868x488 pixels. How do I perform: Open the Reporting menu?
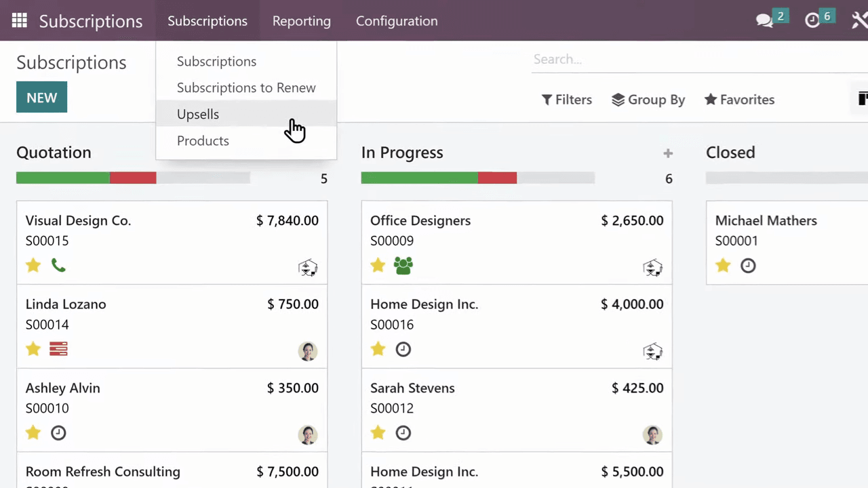click(301, 20)
